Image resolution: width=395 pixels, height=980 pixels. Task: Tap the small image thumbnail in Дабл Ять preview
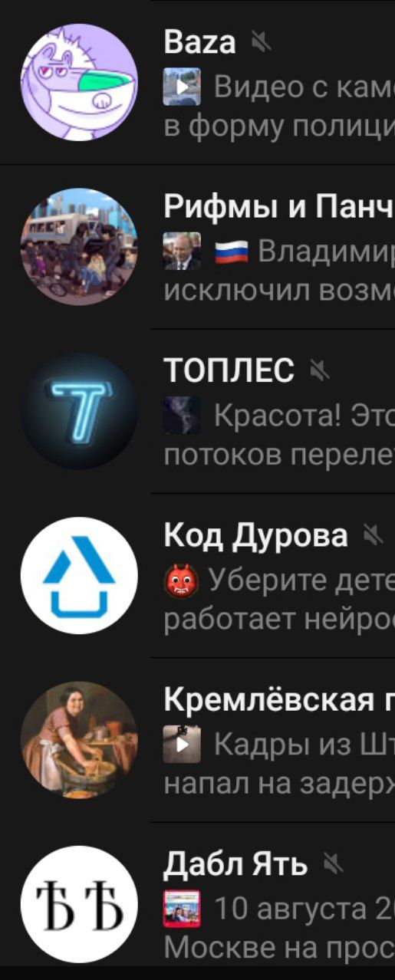click(x=182, y=909)
